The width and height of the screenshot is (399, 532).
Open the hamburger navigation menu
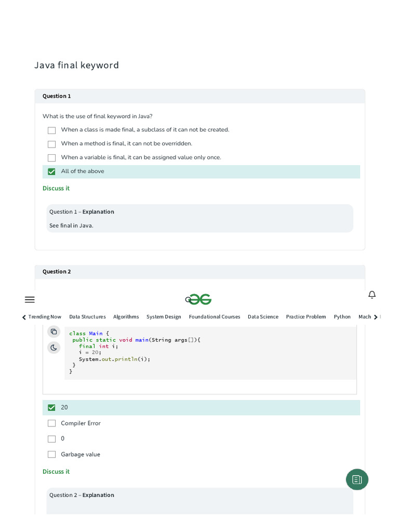30,300
